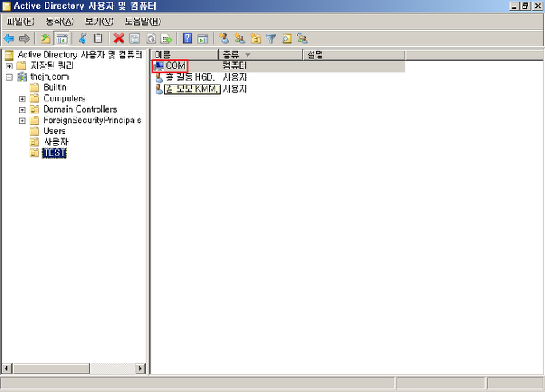
Task: Collapse the thejn.com domain node
Action: tap(9, 77)
